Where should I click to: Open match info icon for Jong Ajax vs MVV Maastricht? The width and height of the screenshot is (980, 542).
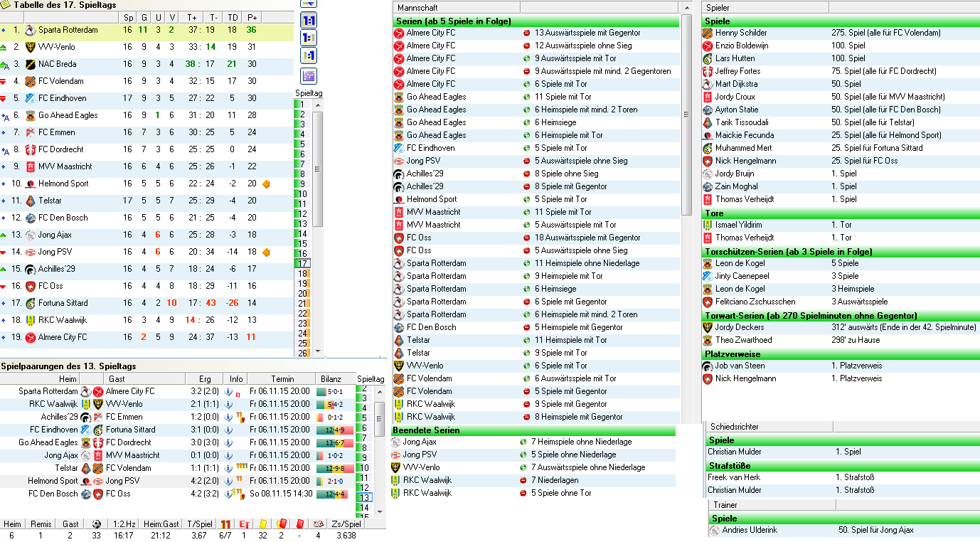coord(228,455)
